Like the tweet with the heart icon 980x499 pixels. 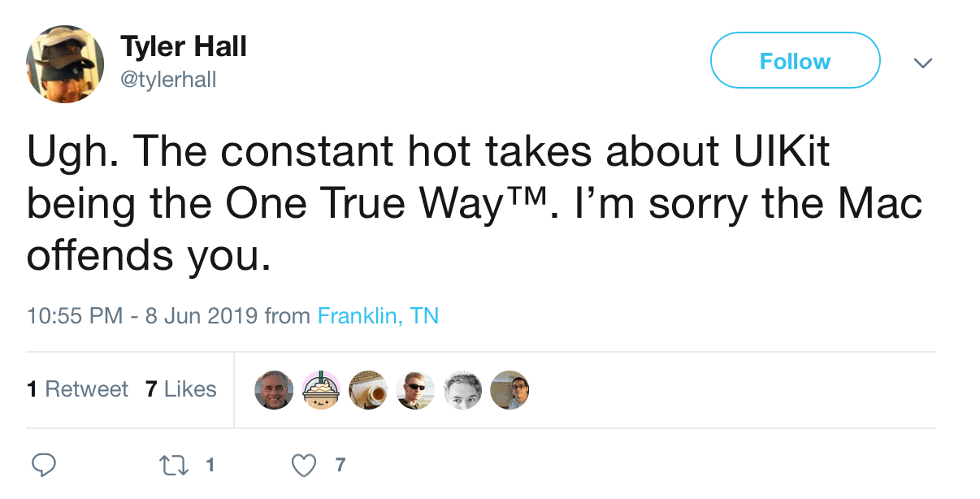(x=303, y=465)
